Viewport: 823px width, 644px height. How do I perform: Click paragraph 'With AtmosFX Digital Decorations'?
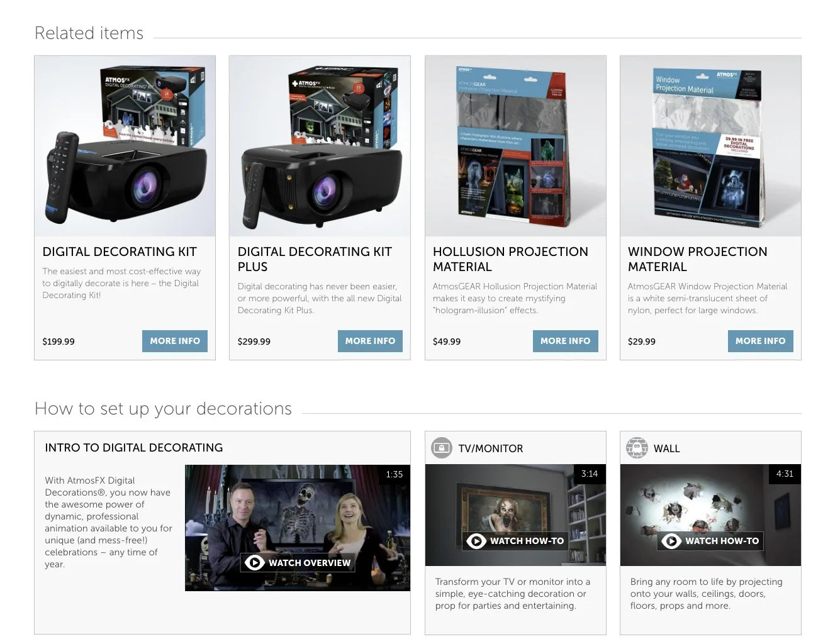tap(108, 522)
